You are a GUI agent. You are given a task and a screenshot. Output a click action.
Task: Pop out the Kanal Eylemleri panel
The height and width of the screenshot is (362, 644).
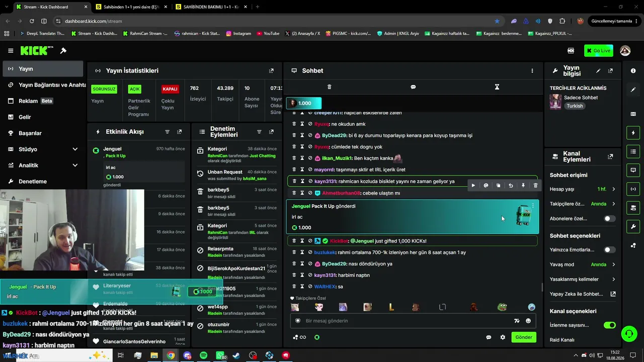tap(610, 157)
